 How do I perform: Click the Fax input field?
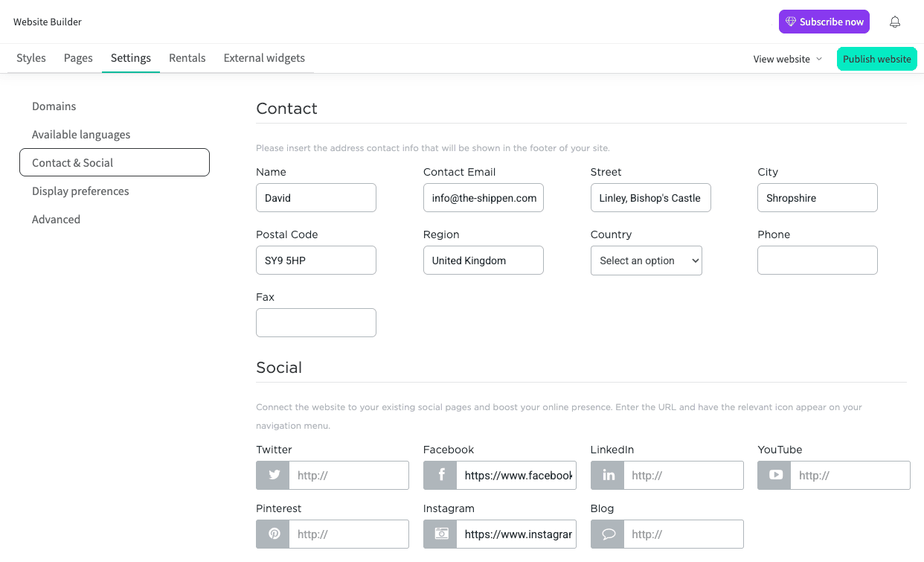tap(315, 322)
